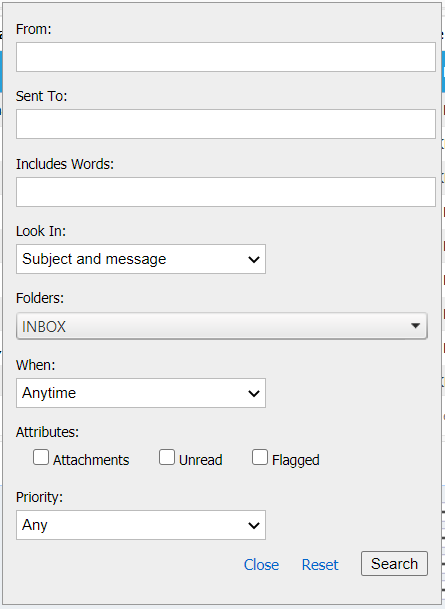Screen dimensions: 445x609
Task: Tick the Unread checkbox
Action: [167, 457]
